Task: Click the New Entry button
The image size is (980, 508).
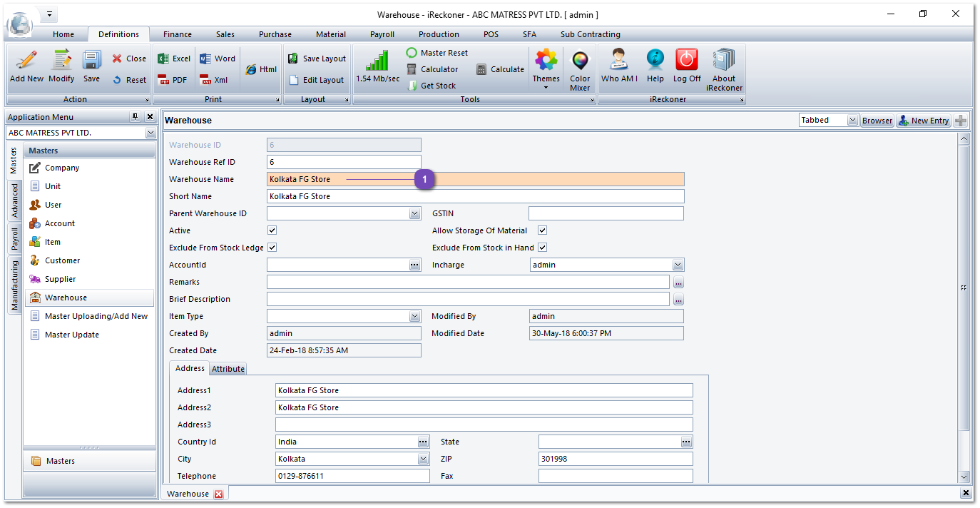Action: click(x=923, y=121)
